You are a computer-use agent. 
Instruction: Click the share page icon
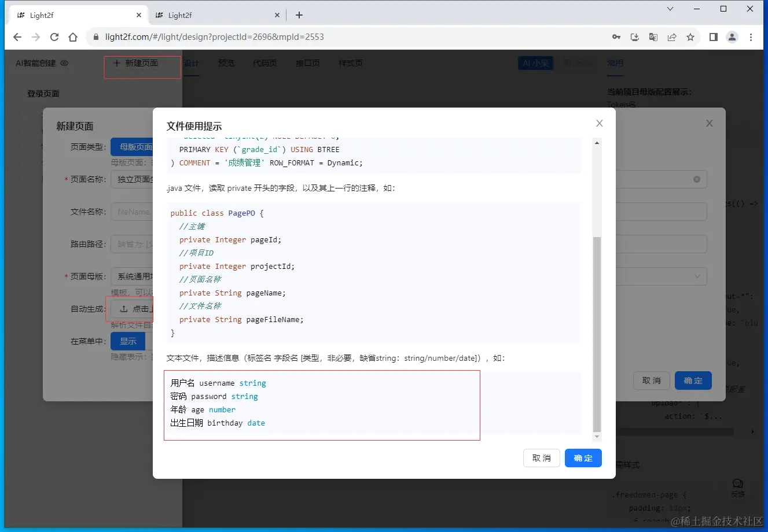pos(672,37)
